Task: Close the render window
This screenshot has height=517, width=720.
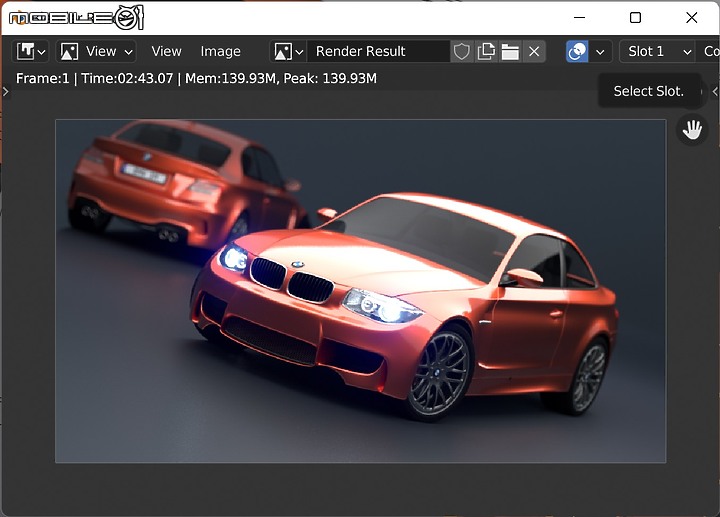Action: [692, 17]
